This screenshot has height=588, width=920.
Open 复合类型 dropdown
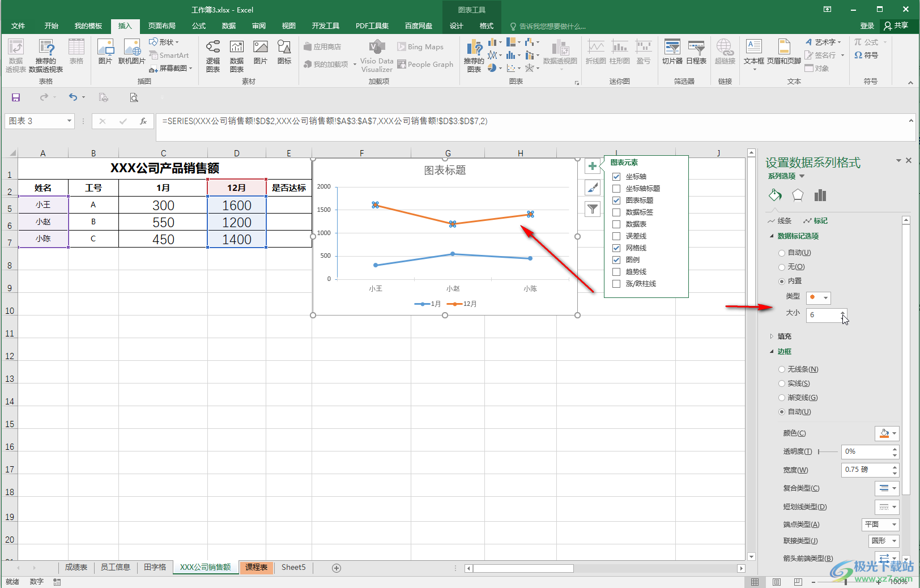point(887,488)
